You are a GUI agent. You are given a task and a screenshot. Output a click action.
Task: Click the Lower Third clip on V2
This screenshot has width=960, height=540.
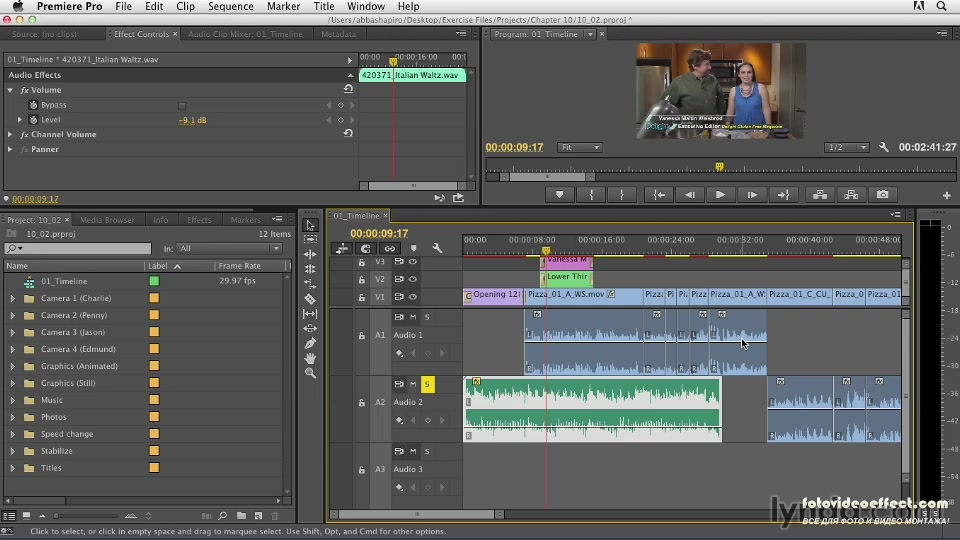click(567, 279)
